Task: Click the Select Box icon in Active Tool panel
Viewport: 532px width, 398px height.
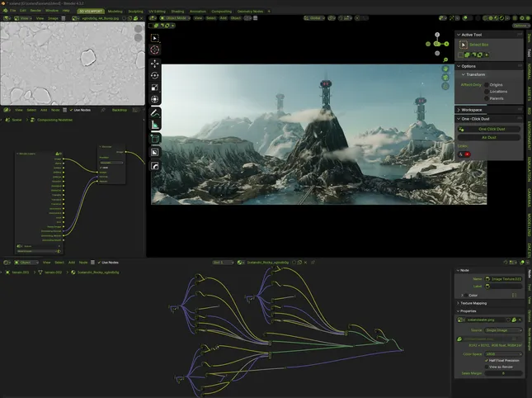Action: pos(463,45)
